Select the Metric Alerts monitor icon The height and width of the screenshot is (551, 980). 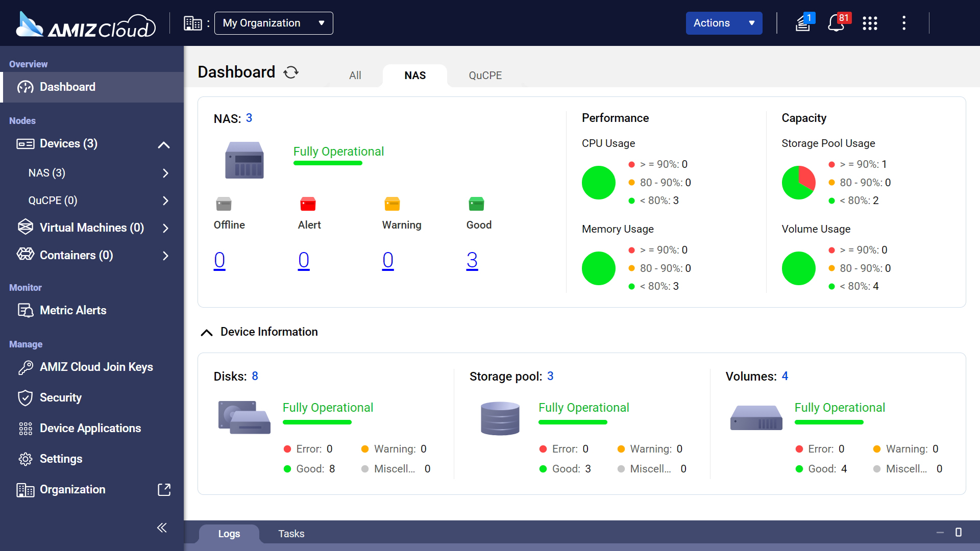(25, 310)
